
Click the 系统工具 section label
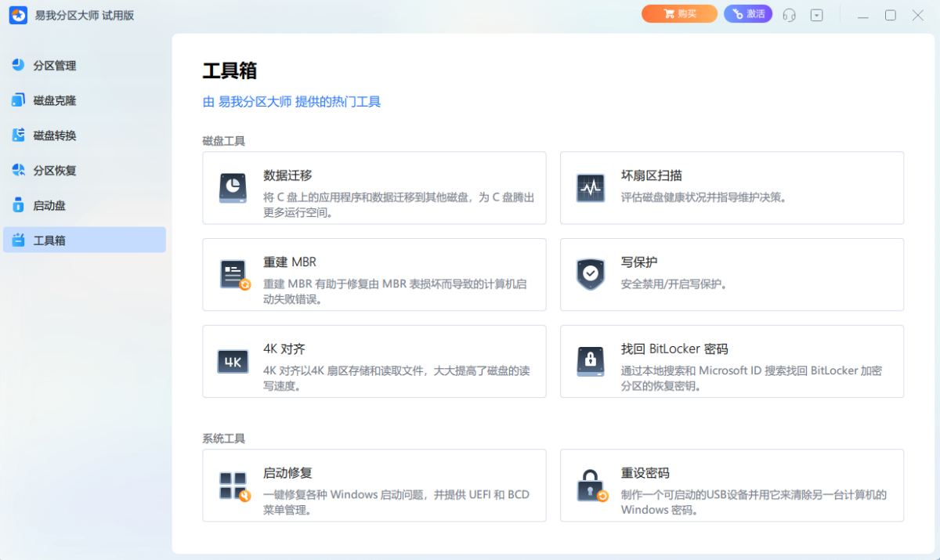pyautogui.click(x=224, y=439)
